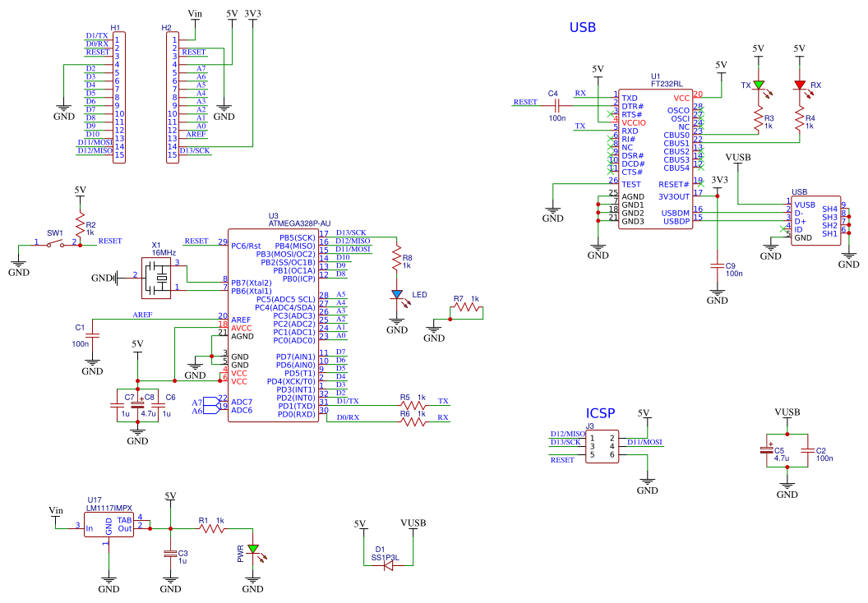Click the ICSP header J3

[603, 446]
